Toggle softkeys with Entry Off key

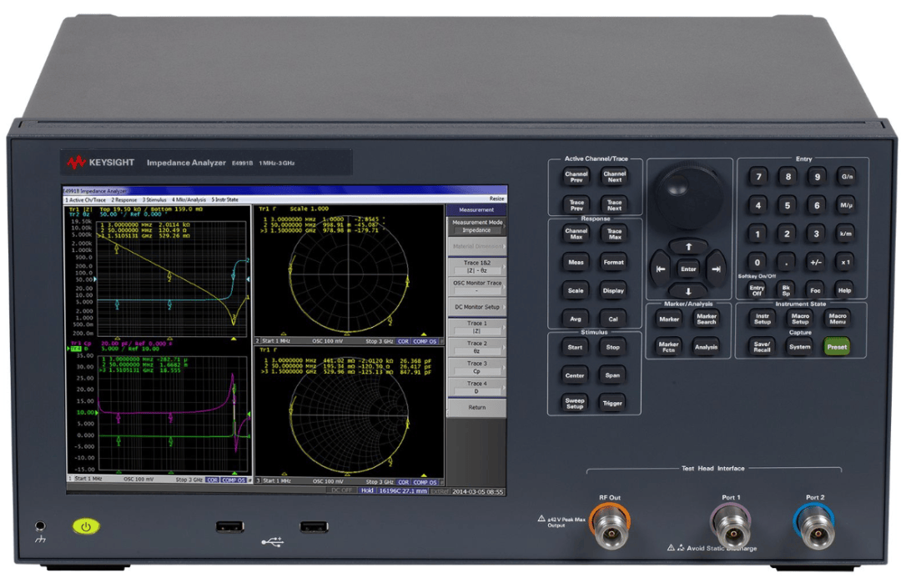756,289
